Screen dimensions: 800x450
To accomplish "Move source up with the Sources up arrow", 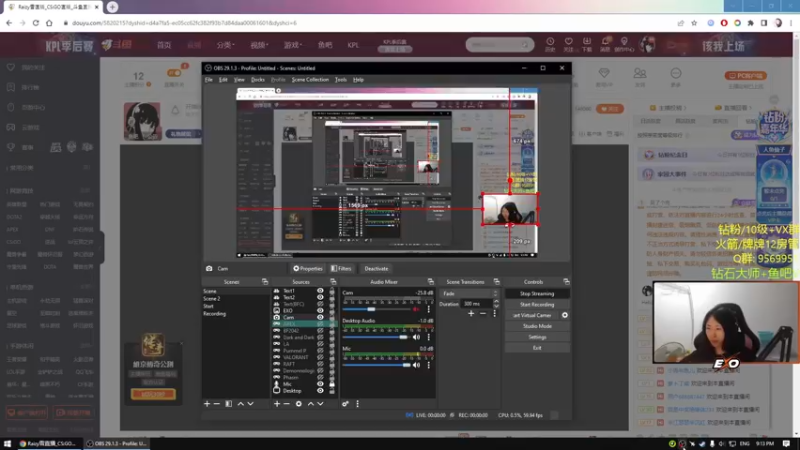I will coord(311,404).
